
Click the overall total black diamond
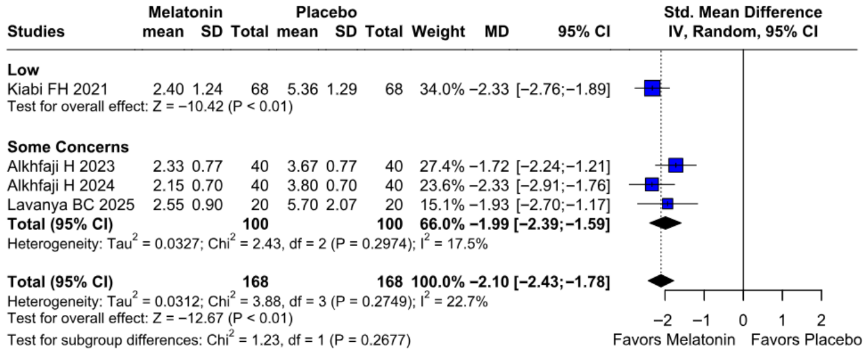(661, 280)
